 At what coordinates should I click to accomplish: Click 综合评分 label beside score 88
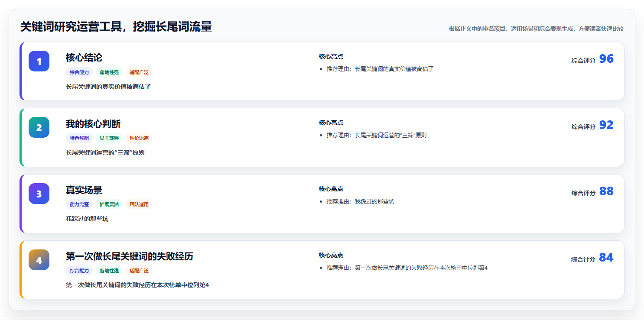583,193
